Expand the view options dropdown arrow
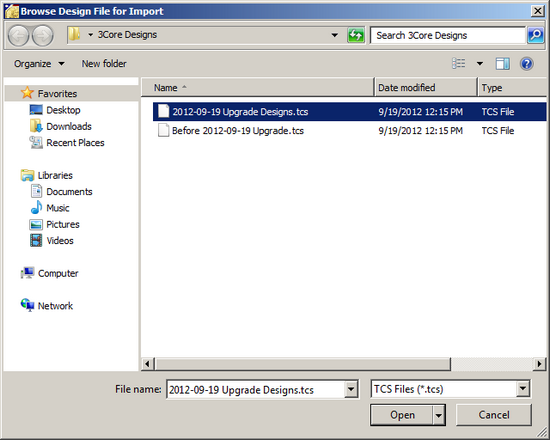Screen dimensions: 550x440 pos(479,64)
